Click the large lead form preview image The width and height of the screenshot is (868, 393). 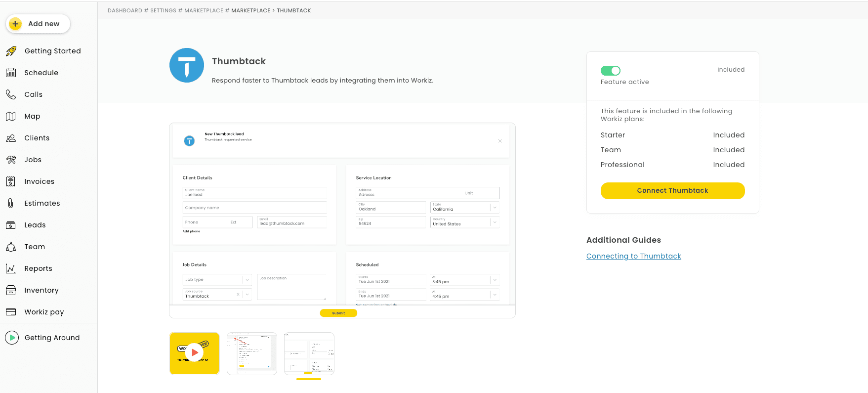click(x=342, y=220)
